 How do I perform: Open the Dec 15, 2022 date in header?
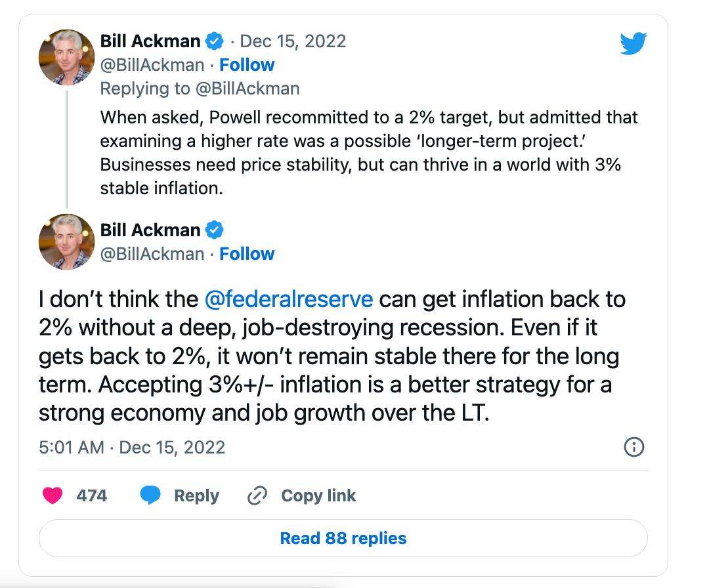[x=292, y=41]
